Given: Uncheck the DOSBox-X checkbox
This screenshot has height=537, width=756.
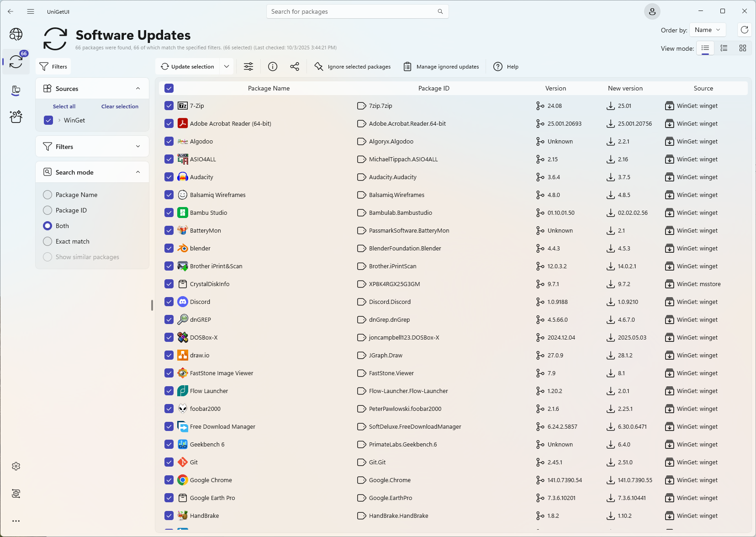Looking at the screenshot, I should click(169, 337).
